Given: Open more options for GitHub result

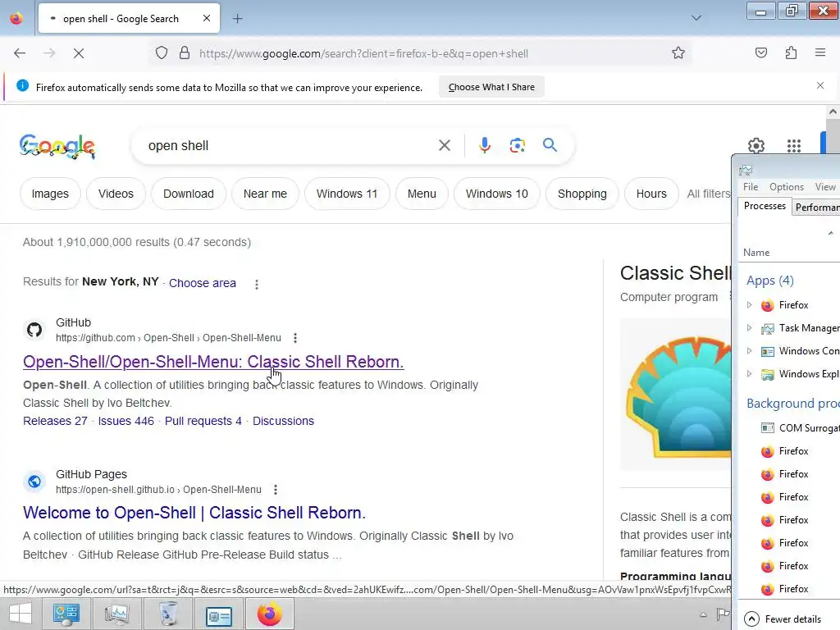Looking at the screenshot, I should point(295,338).
